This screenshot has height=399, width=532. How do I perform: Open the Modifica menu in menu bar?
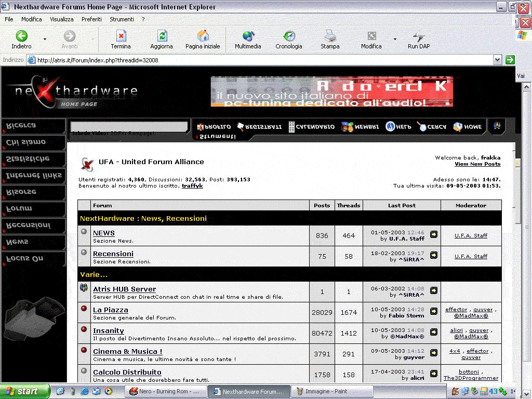click(32, 19)
